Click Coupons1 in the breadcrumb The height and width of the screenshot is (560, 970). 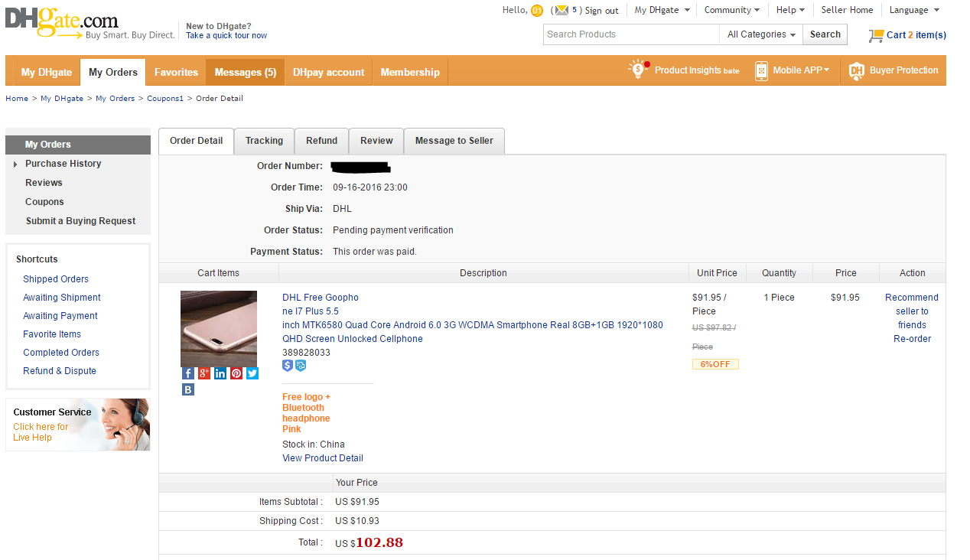tap(165, 99)
